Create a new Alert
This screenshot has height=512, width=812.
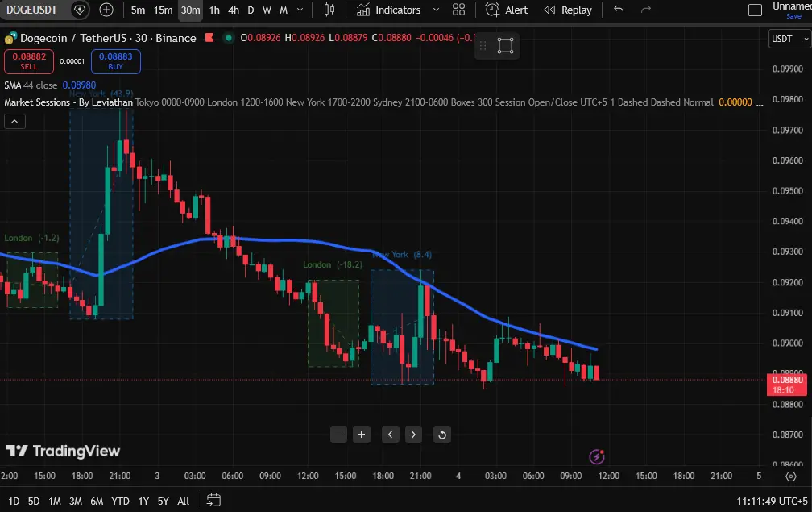pyautogui.click(x=507, y=10)
